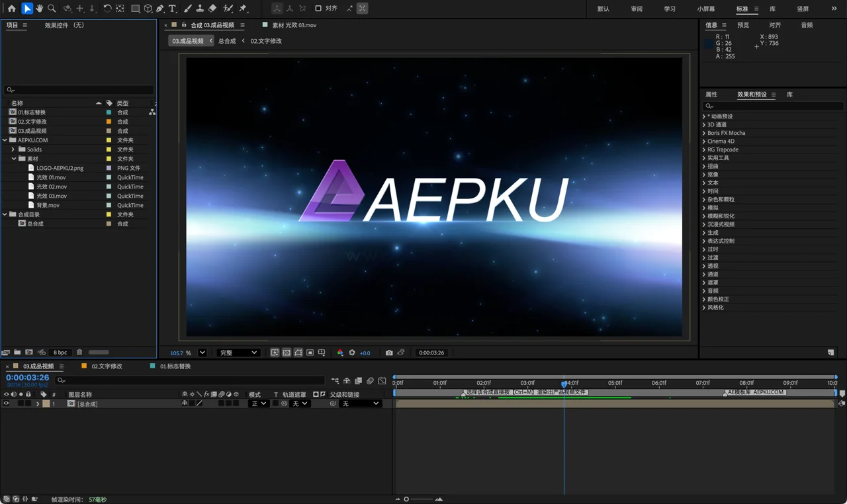Click the graph editor icon in the timeline
The height and width of the screenshot is (504, 847).
(382, 381)
